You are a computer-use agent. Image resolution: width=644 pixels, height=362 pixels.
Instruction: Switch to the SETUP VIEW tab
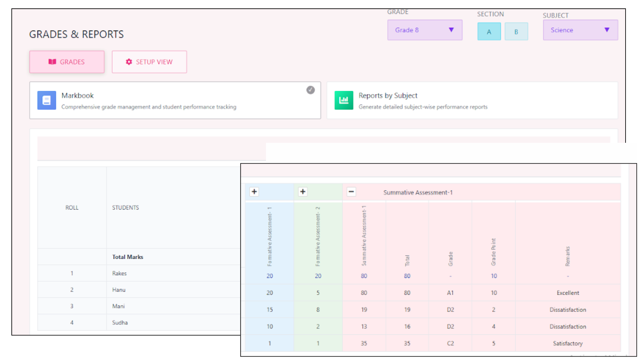149,62
